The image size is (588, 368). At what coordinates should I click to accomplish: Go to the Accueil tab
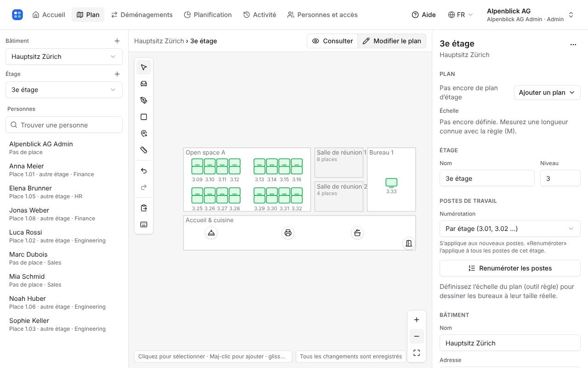point(49,15)
